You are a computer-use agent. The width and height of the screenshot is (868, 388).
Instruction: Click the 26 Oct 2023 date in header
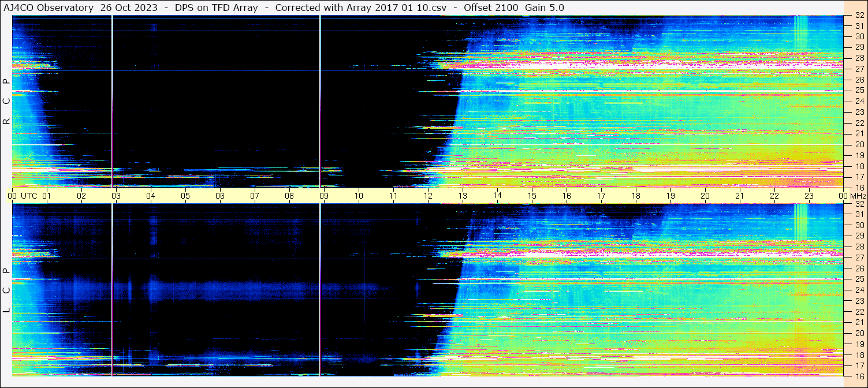pos(130,8)
